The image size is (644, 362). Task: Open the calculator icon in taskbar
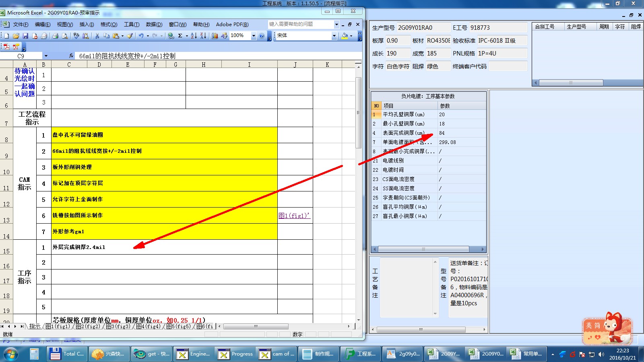[34, 354]
